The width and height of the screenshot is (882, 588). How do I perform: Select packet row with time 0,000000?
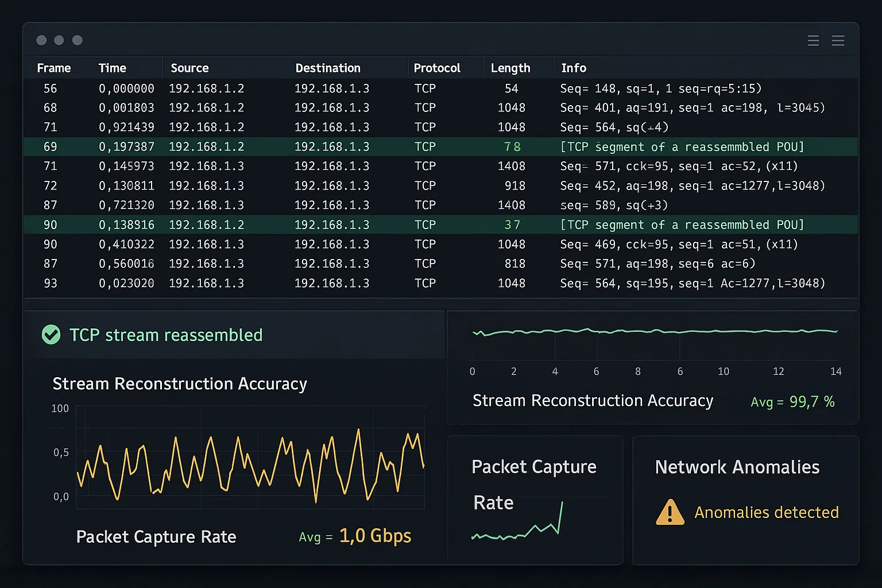pos(441,88)
